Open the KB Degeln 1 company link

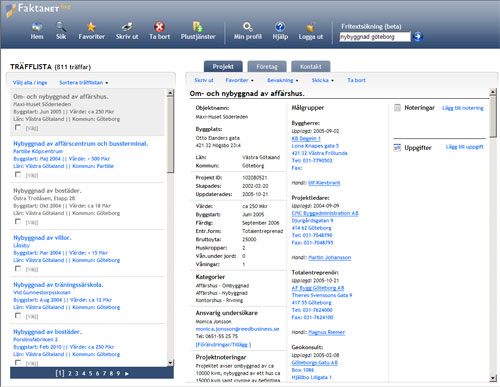pyautogui.click(x=306, y=138)
